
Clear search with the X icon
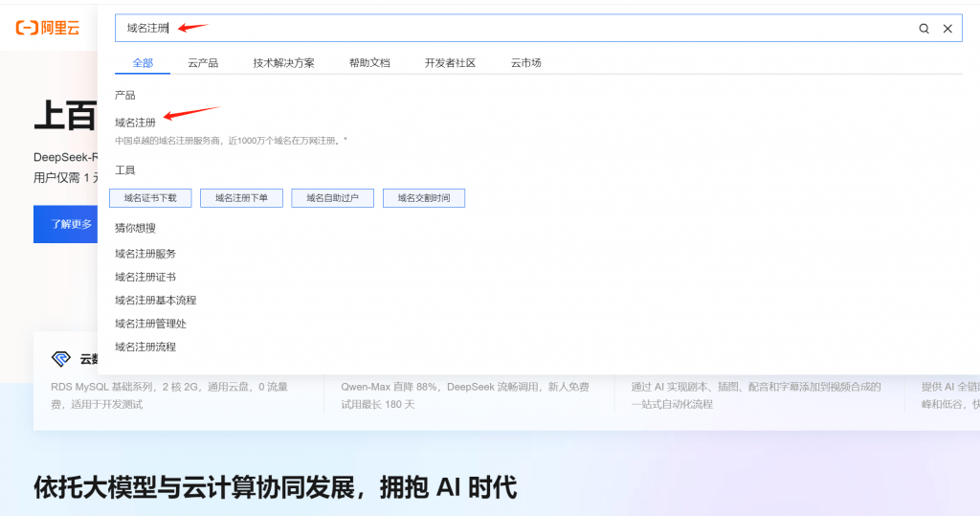(947, 28)
